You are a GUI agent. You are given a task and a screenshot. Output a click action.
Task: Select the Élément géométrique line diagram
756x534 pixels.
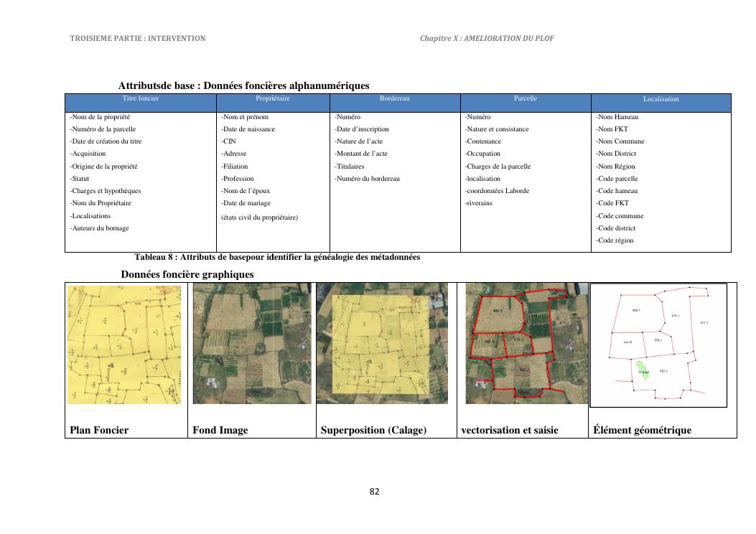658,345
